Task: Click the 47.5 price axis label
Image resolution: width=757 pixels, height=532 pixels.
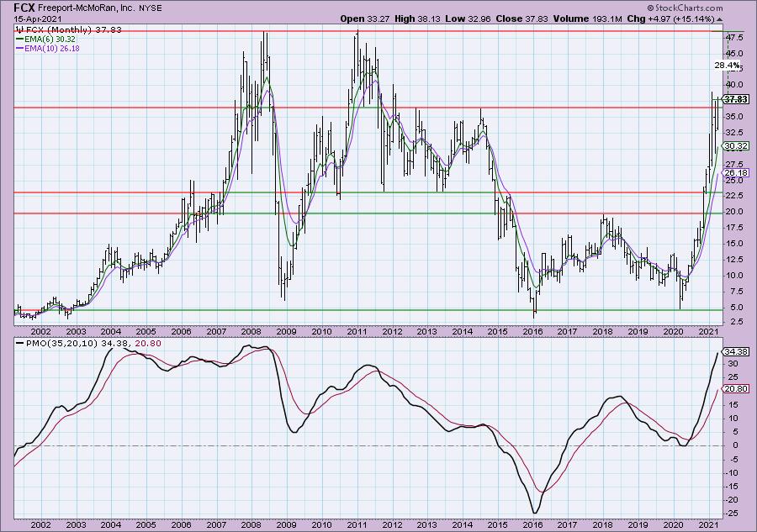Action: (x=735, y=37)
